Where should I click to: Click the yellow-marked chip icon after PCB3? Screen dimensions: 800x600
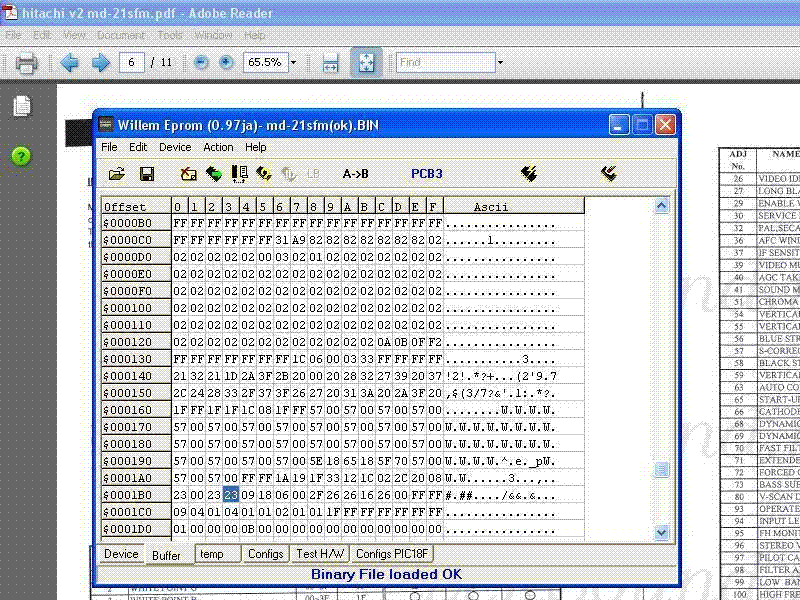tap(529, 173)
